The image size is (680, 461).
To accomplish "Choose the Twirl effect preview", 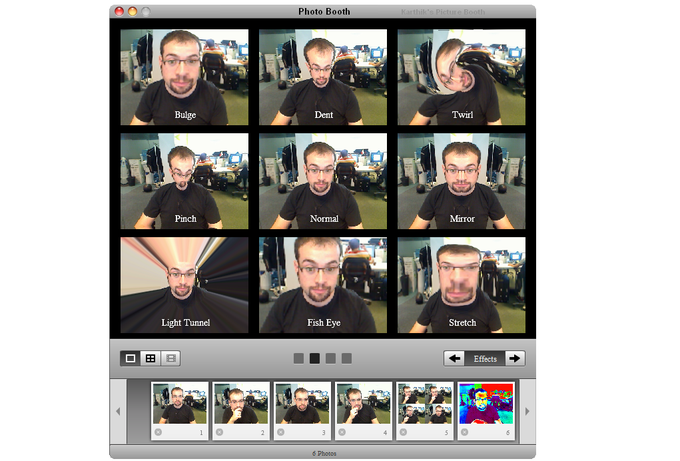I will pos(461,77).
